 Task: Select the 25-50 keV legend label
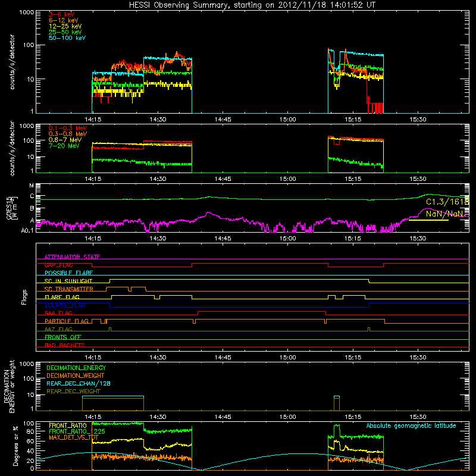click(65, 32)
